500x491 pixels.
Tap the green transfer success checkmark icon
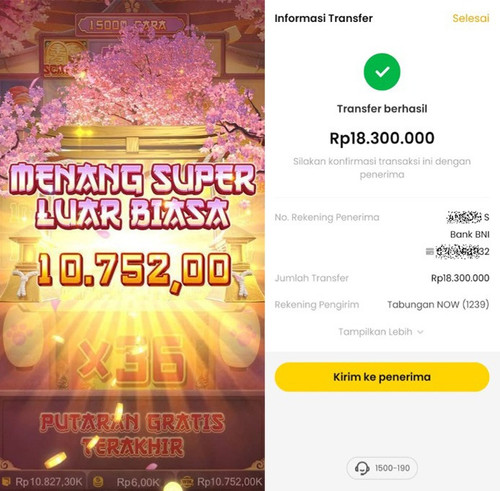[382, 72]
